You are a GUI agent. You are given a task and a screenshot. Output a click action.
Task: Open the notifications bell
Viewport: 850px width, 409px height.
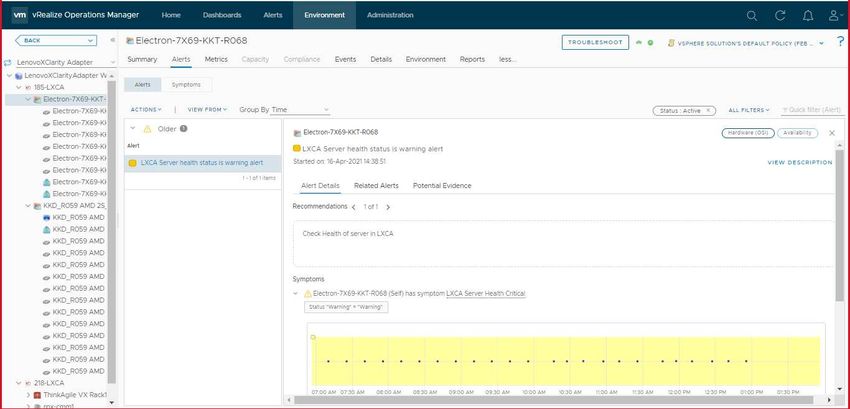[808, 16]
